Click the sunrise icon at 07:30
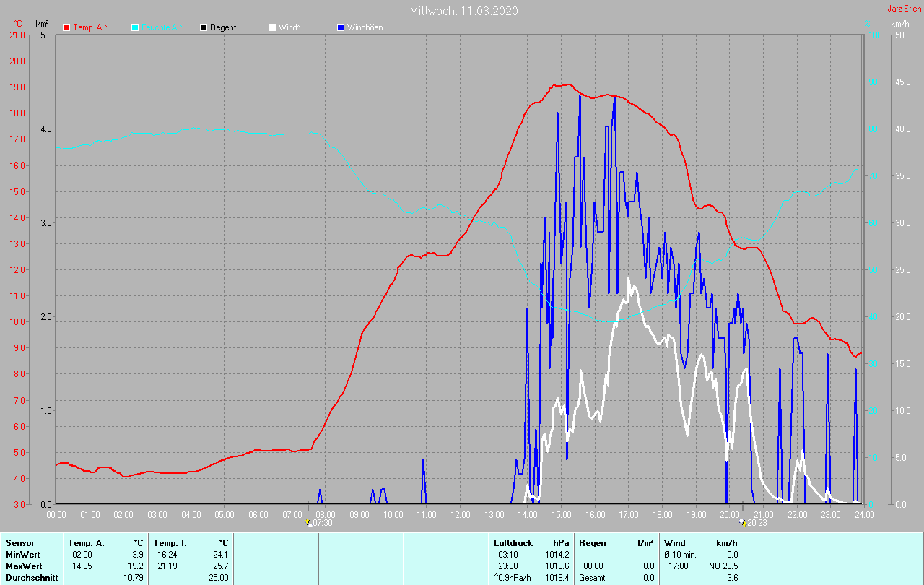Screen dimensions: 924x585 pyautogui.click(x=309, y=521)
